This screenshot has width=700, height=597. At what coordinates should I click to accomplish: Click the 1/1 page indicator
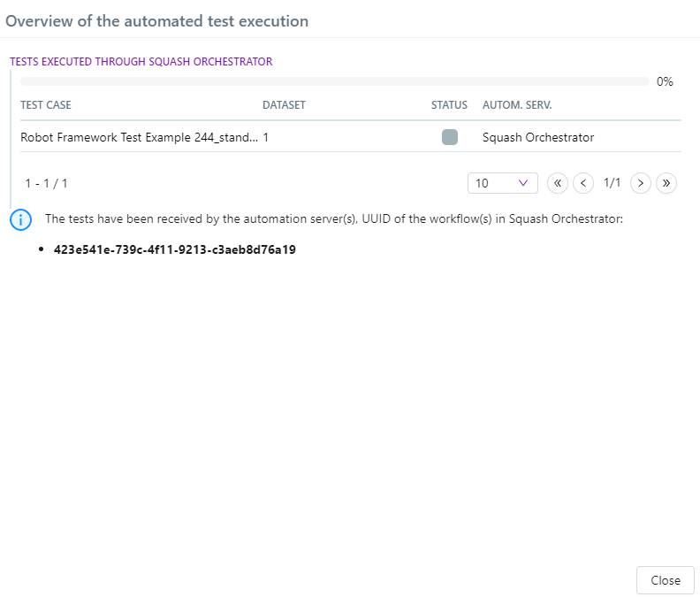tap(612, 183)
